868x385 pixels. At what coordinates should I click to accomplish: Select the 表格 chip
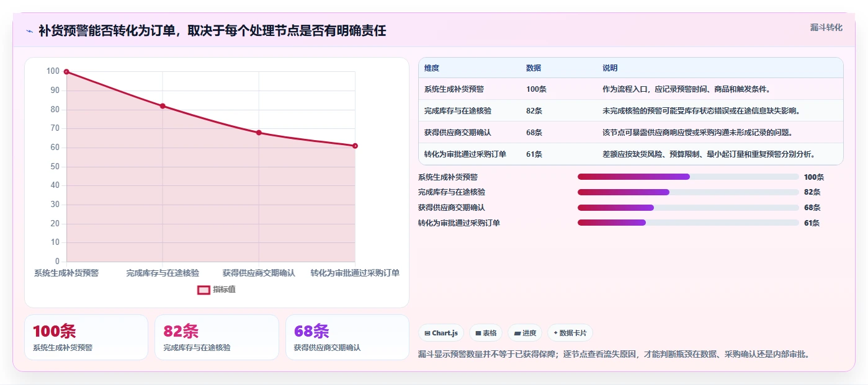pyautogui.click(x=486, y=333)
